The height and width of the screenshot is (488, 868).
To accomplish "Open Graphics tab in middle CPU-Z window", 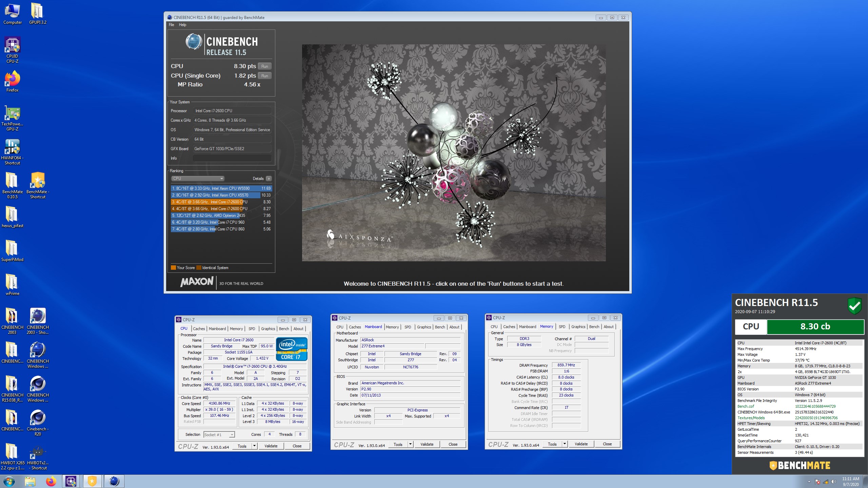I will click(x=424, y=327).
